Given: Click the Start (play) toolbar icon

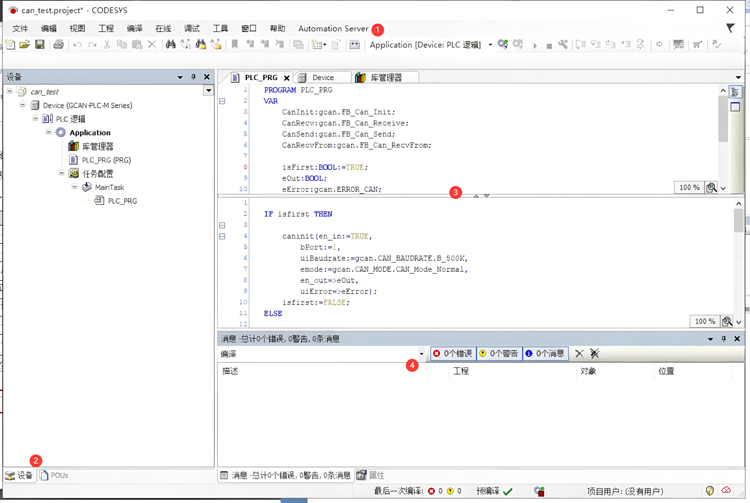Looking at the screenshot, I should click(x=534, y=45).
